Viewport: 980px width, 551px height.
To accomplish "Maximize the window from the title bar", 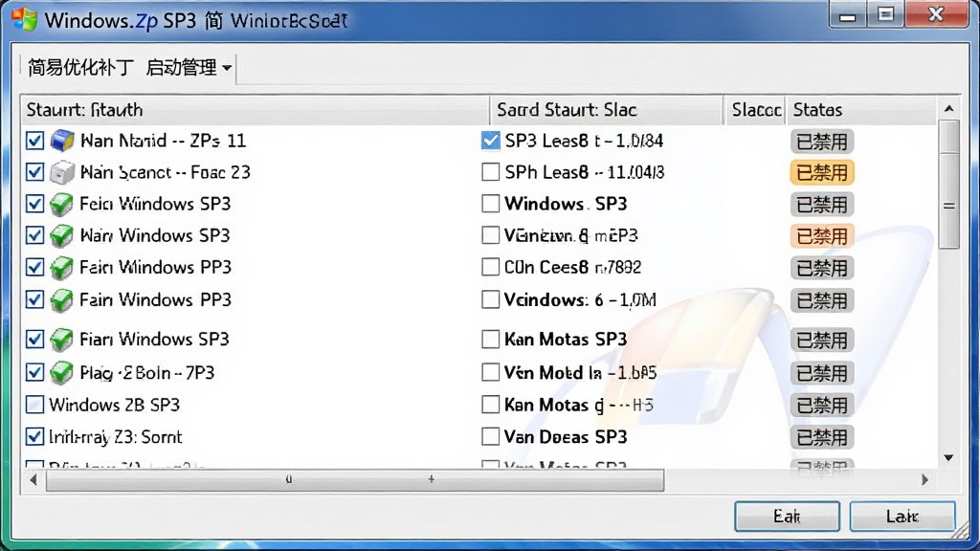I will pyautogui.click(x=885, y=15).
